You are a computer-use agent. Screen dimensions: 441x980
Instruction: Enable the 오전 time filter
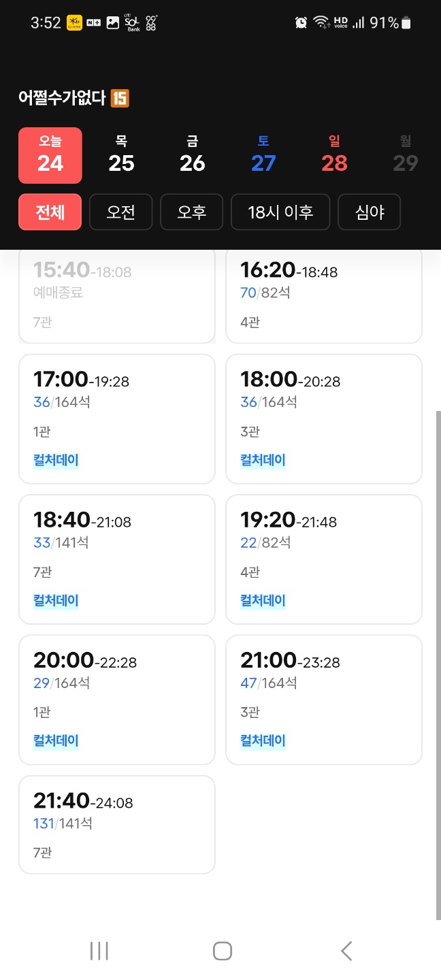coord(120,212)
